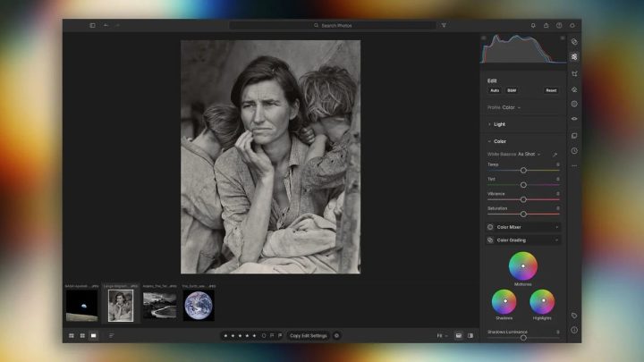Click the undo arrow in top bar
The height and width of the screenshot is (362, 644).
(106, 25)
